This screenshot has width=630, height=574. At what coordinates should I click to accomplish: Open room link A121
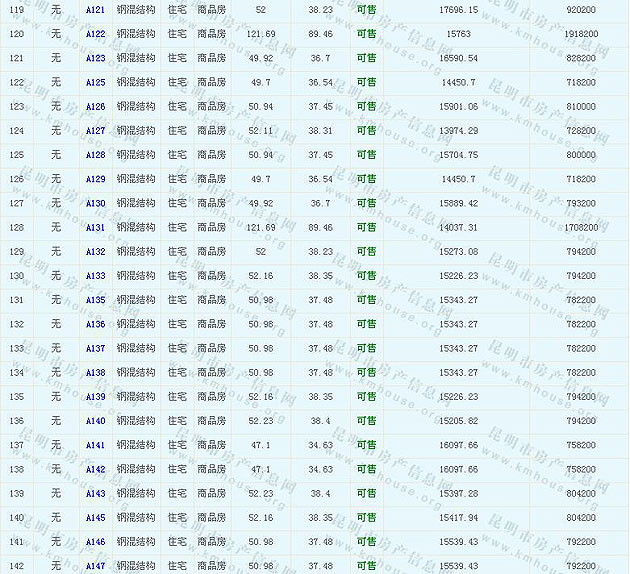95,9
